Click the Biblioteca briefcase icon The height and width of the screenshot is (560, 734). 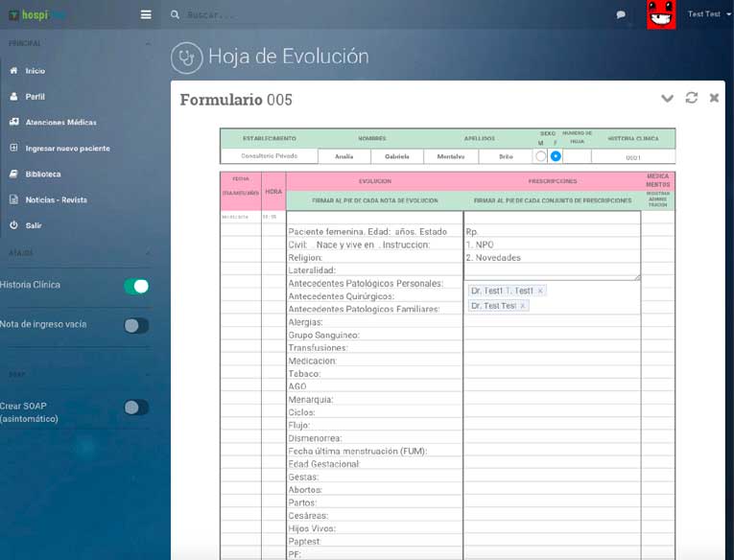pyautogui.click(x=13, y=174)
